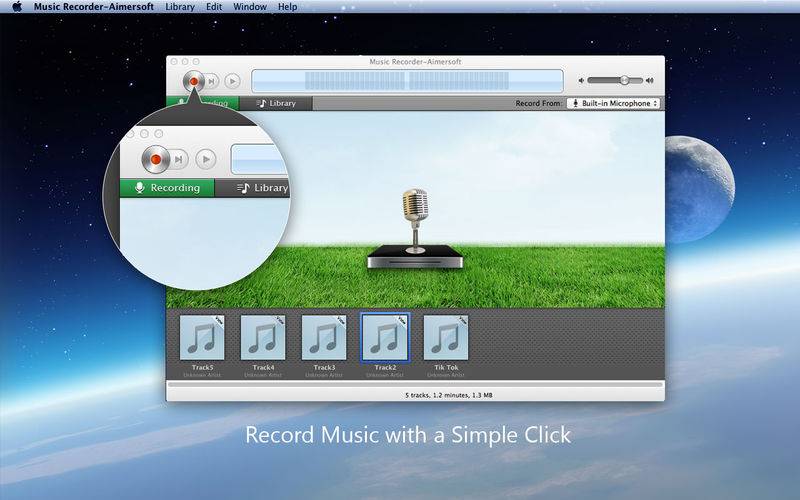800x500 pixels.
Task: Click the "Record From:" label
Action: click(538, 103)
